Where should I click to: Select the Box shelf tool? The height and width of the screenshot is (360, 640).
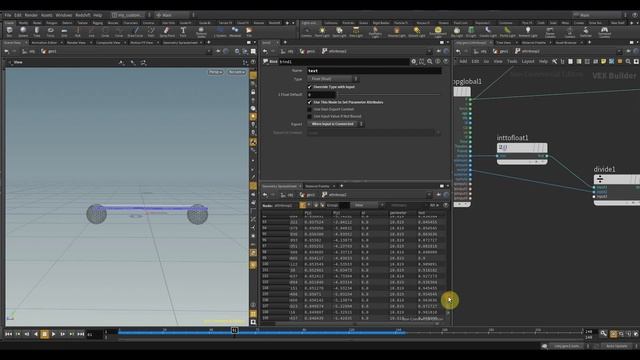tap(9, 31)
